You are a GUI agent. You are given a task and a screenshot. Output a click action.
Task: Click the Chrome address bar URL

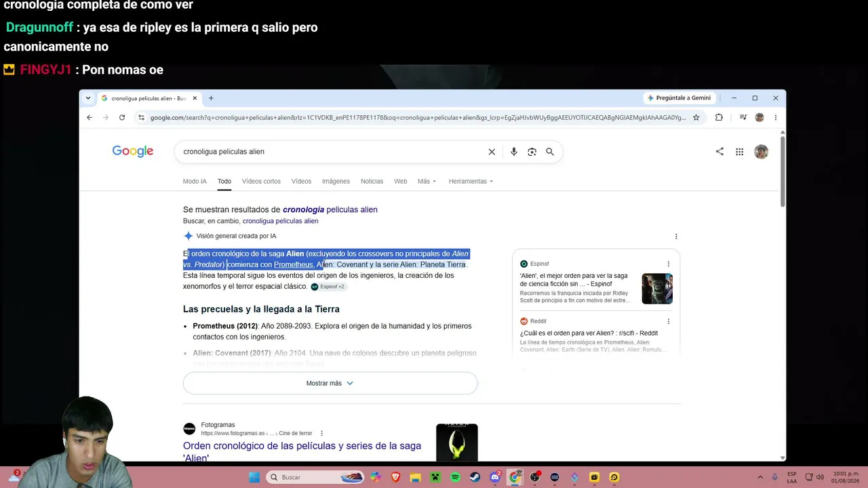coord(418,117)
